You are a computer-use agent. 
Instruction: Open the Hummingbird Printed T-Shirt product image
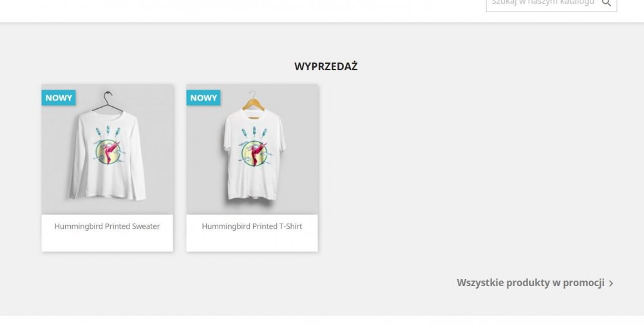coord(252,149)
